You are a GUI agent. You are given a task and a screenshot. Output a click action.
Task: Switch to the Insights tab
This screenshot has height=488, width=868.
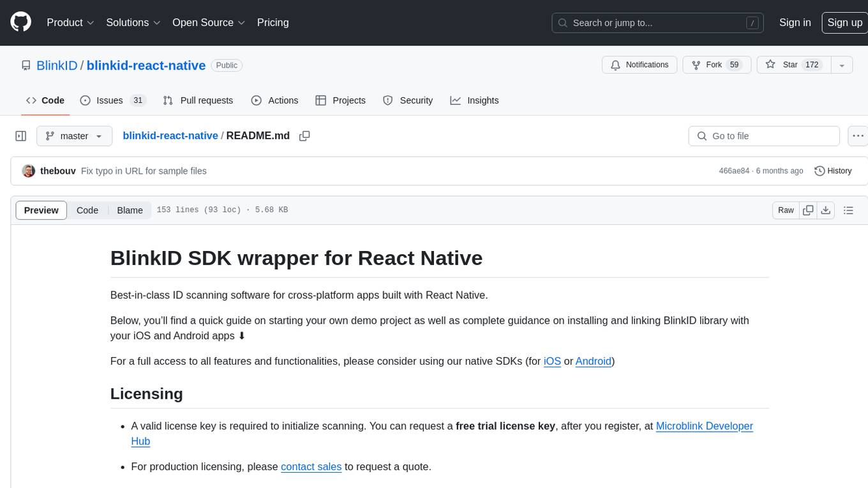[474, 100]
